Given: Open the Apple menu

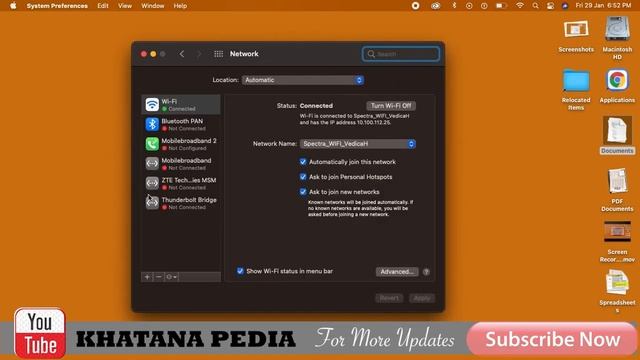Looking at the screenshot, I should click(13, 6).
